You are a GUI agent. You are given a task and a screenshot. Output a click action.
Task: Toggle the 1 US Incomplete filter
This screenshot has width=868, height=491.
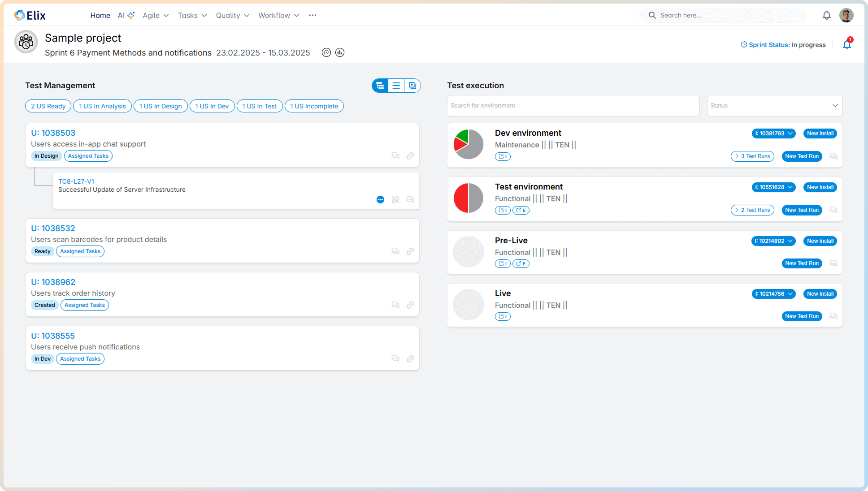314,106
